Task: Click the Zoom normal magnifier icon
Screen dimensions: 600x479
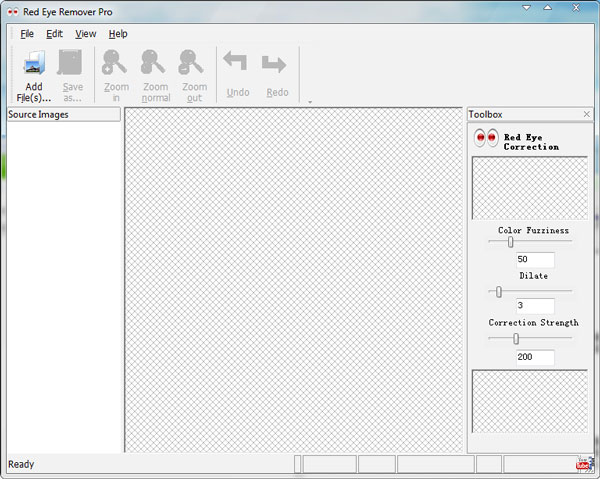Action: [x=153, y=62]
